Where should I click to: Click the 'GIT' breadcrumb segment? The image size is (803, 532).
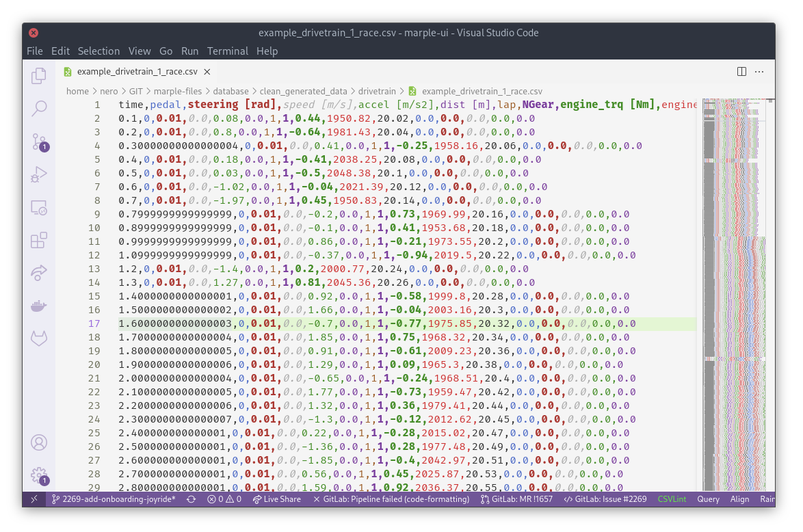(135, 91)
